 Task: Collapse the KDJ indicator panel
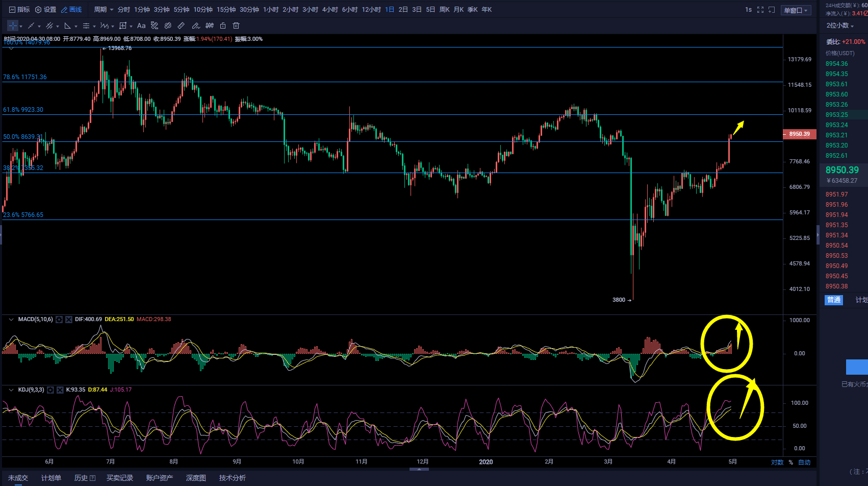click(11, 390)
